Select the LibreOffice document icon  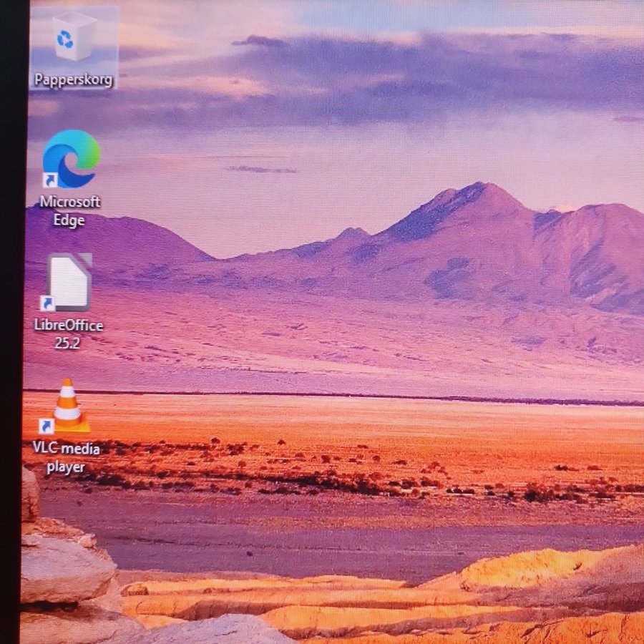69,282
